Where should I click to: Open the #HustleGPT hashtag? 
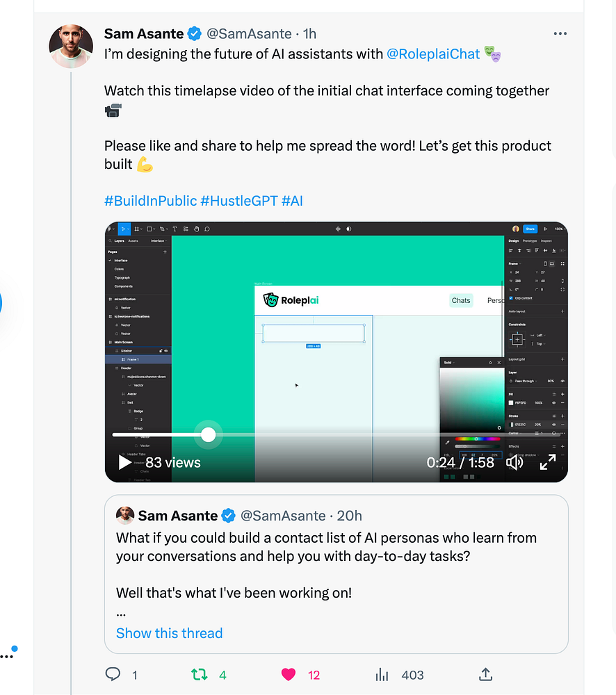click(x=238, y=201)
